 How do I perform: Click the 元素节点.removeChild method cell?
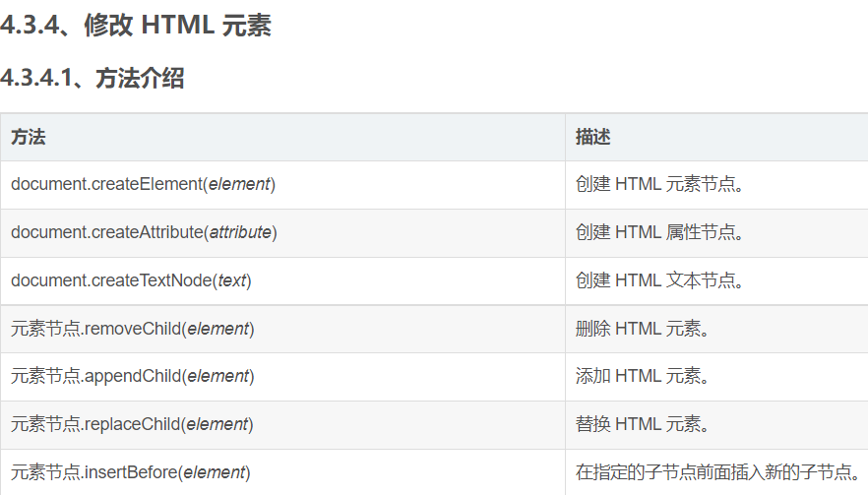click(x=133, y=329)
